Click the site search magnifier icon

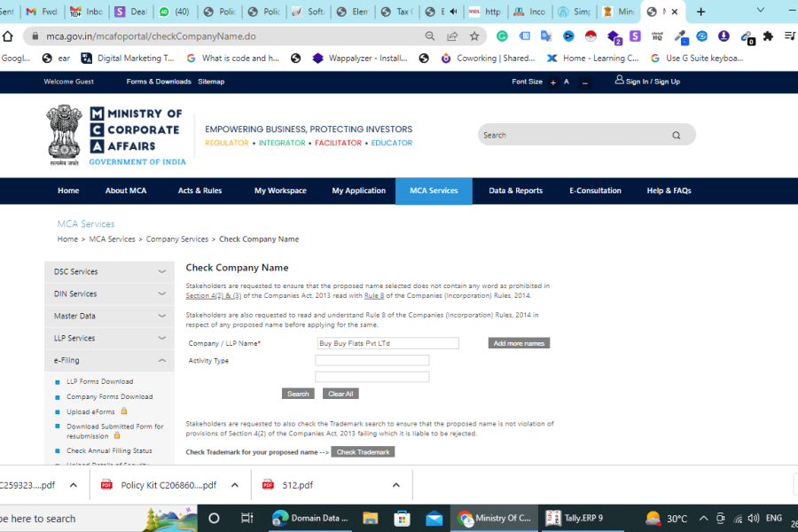pos(676,136)
